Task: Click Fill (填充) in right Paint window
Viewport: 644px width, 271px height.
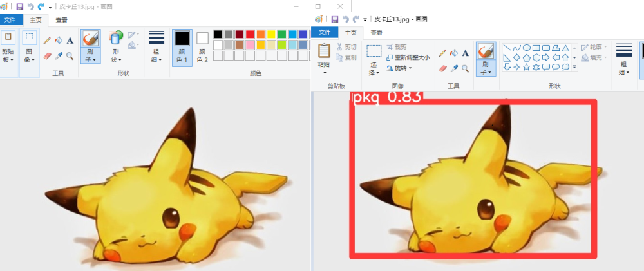Action: [594, 57]
